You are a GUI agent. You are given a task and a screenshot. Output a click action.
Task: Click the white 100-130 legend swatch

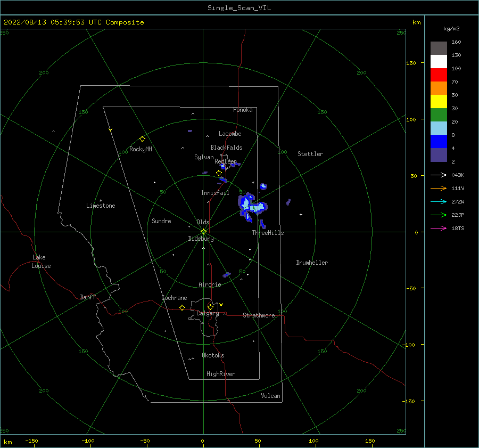[439, 61]
